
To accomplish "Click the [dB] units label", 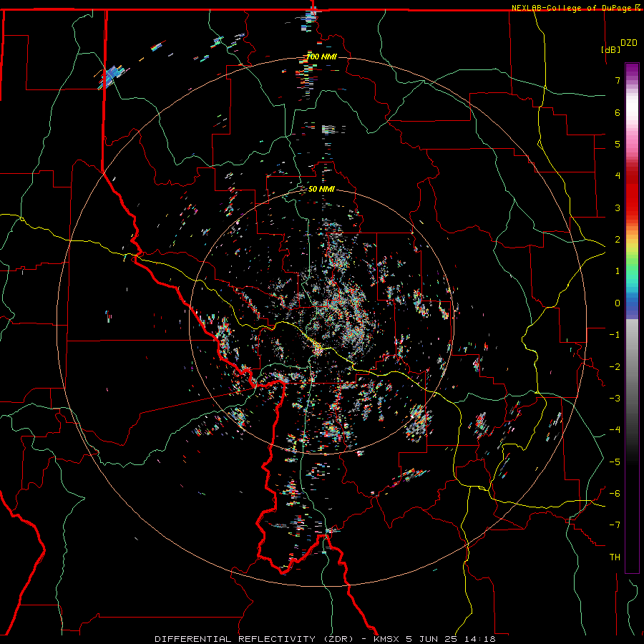I will [x=610, y=49].
